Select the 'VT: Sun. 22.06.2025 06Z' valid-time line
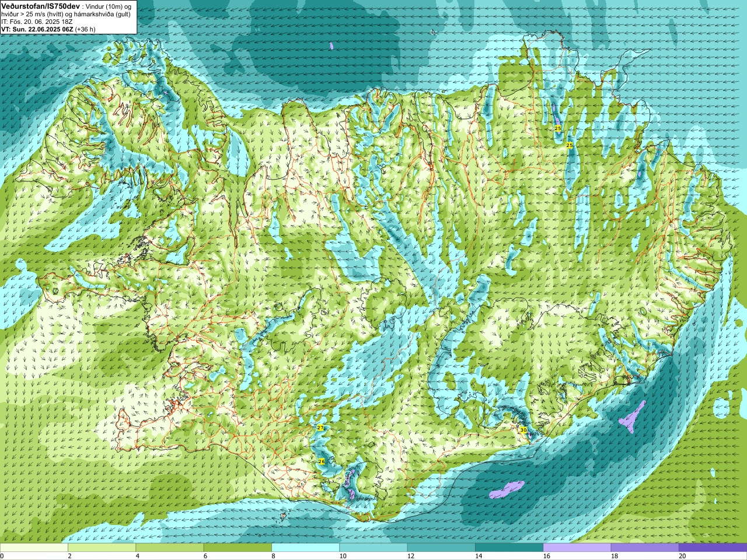 [x=37, y=29]
